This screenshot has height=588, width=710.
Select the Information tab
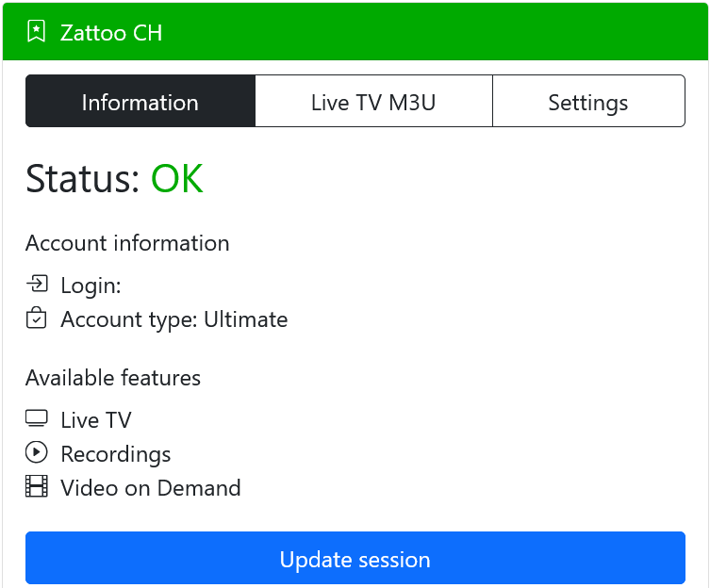140,101
